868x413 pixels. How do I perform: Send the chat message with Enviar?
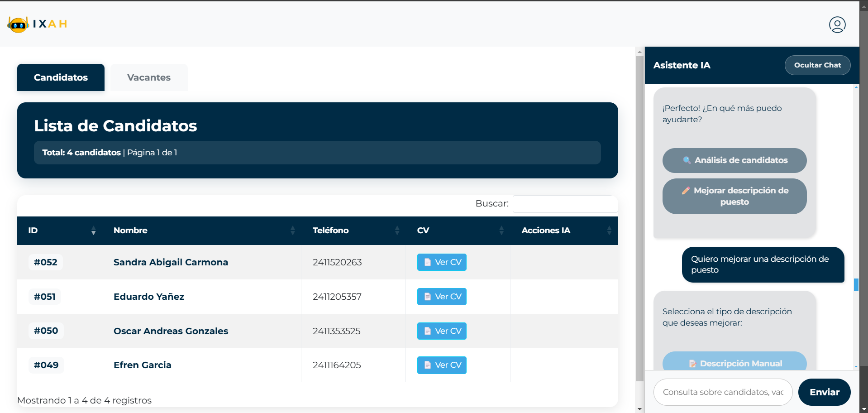(x=824, y=392)
